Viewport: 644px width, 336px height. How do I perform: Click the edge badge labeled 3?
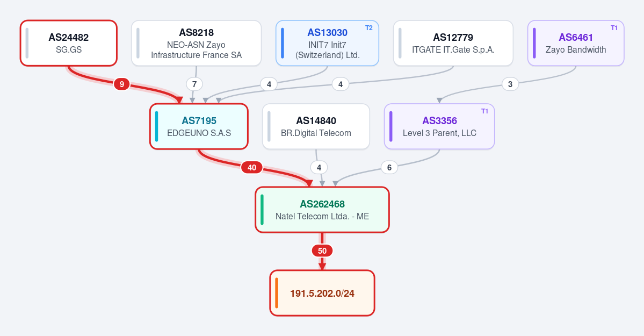pos(510,84)
